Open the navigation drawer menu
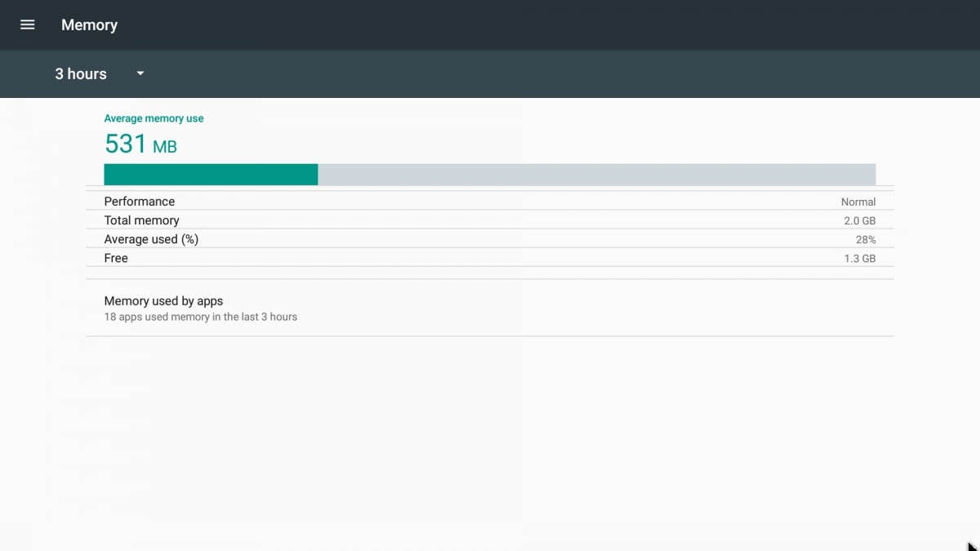The height and width of the screenshot is (551, 980). [x=27, y=24]
